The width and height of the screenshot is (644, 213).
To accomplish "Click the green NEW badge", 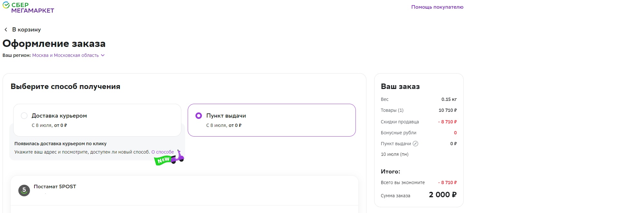I will click(x=163, y=160).
